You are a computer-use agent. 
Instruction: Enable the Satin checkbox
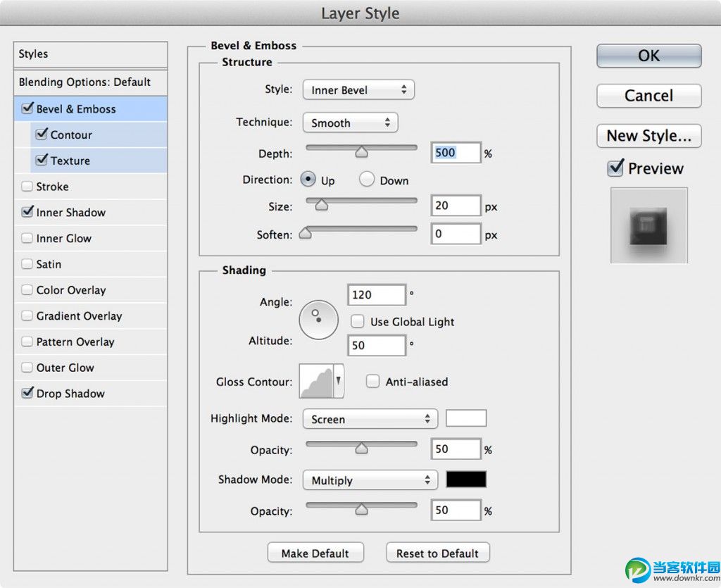tap(27, 263)
